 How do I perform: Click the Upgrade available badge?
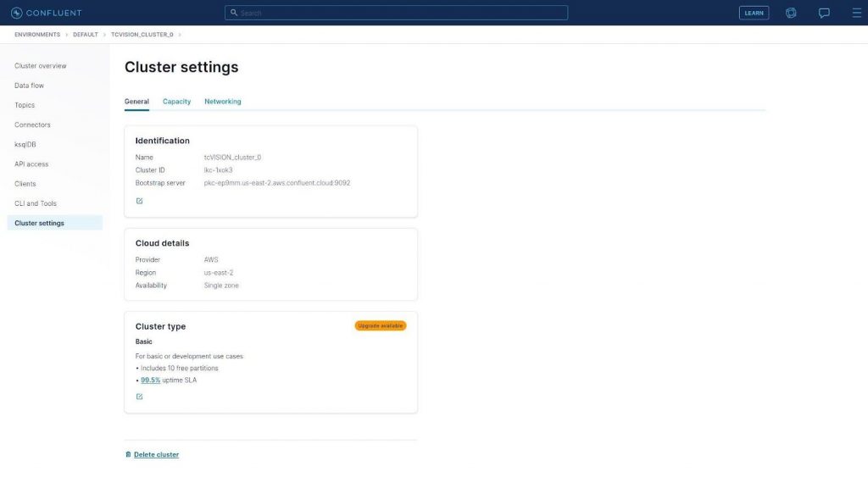[x=380, y=325]
